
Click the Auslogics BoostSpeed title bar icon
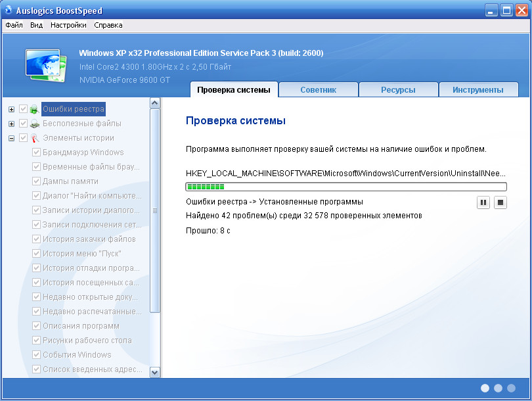pyautogui.click(x=9, y=10)
